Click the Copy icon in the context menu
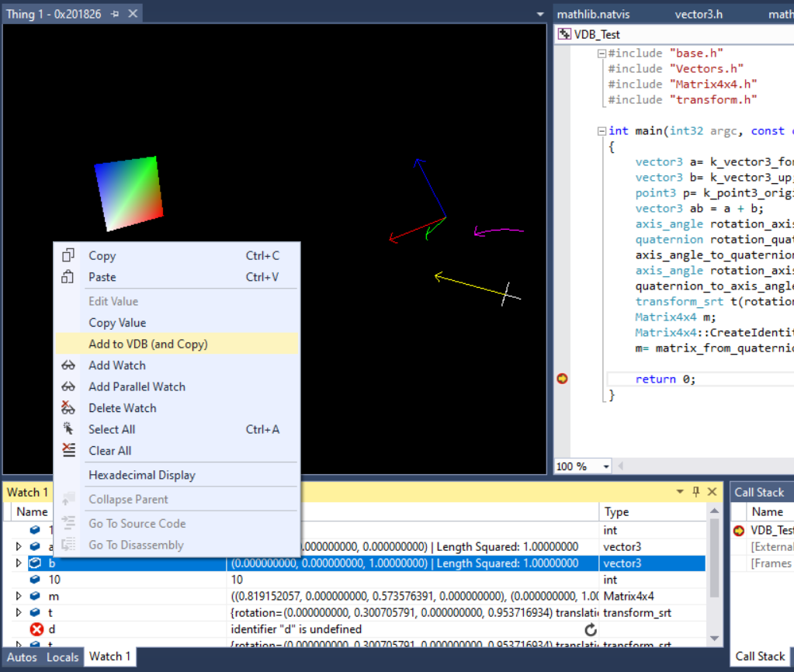 (x=69, y=255)
